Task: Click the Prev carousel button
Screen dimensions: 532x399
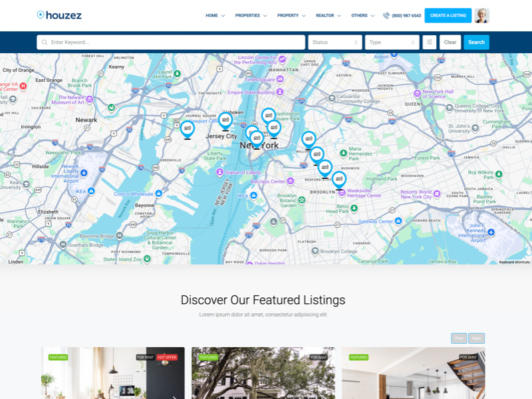Action: point(459,338)
